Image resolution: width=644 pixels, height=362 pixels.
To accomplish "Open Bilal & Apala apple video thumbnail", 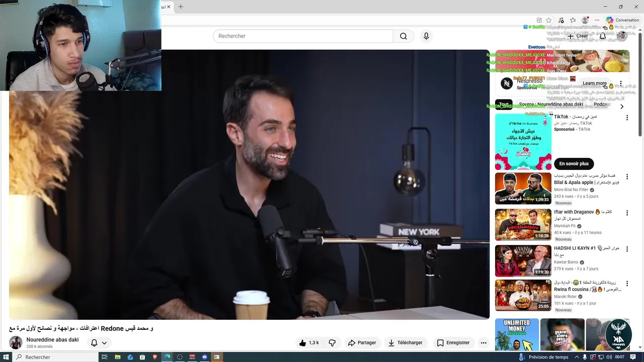I will point(523,188).
